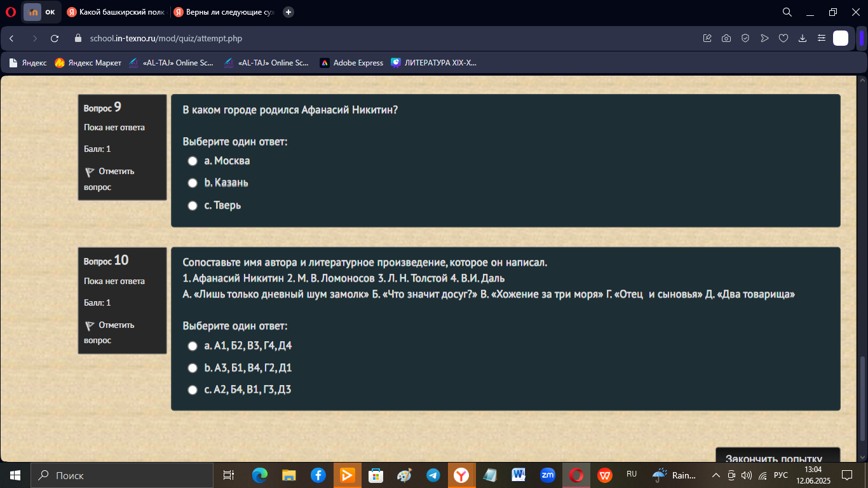Viewport: 868px width, 488px height.
Task: Show hidden system tray icons chevron
Action: 715,475
